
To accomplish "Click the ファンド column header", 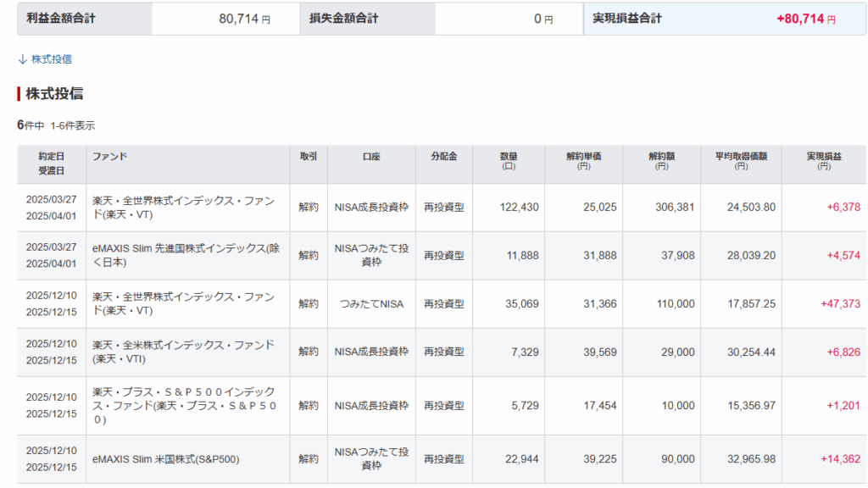I will [109, 157].
